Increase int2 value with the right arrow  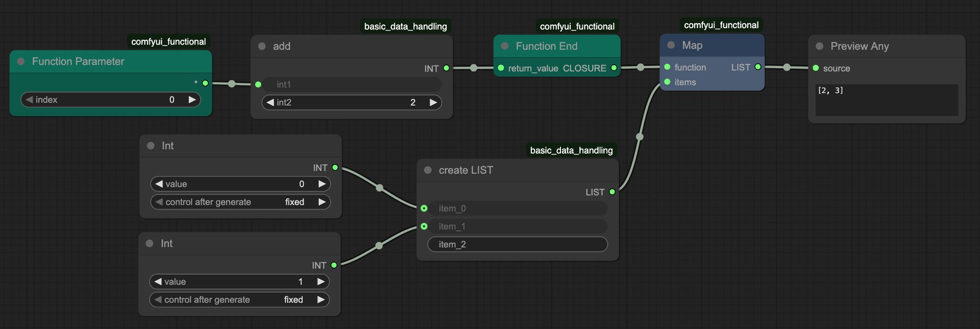pos(433,102)
